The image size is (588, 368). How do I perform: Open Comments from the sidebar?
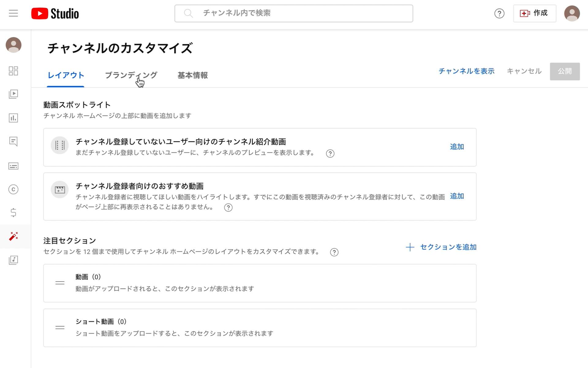[x=13, y=141]
